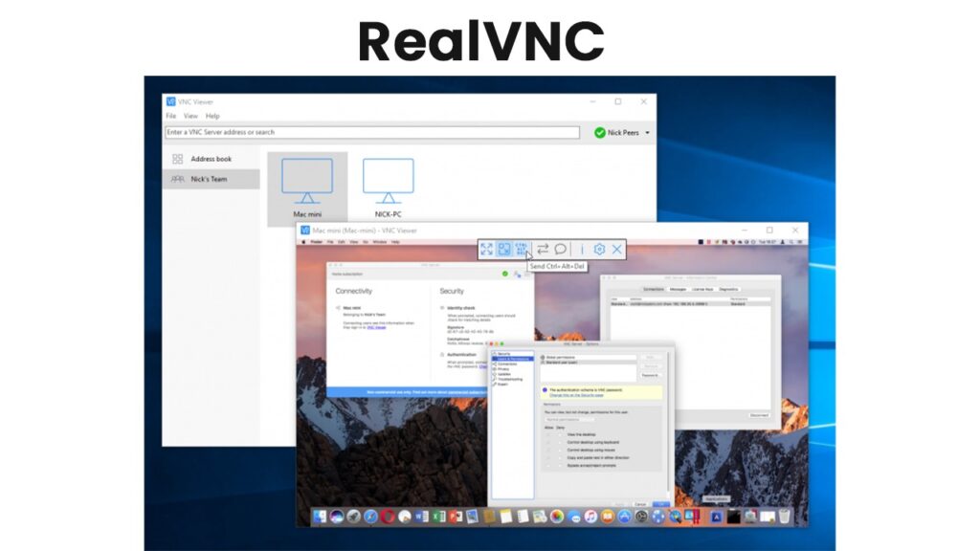Open the permissions dropdown in VNC Server Options
Image resolution: width=980 pixels, height=551 pixels.
[570, 420]
